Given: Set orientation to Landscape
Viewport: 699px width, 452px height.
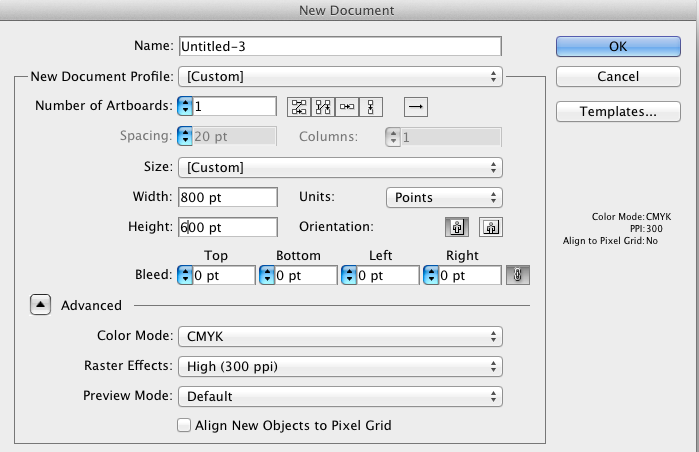Looking at the screenshot, I should 490,227.
